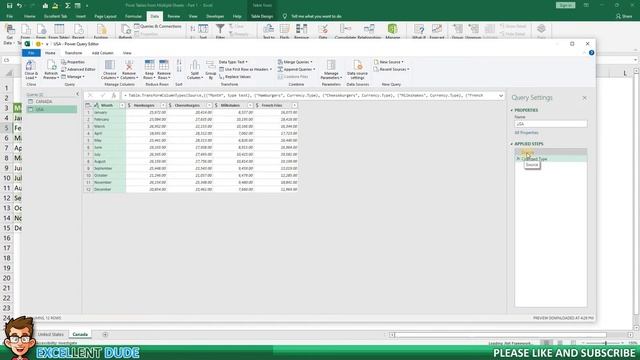Add a new worksheet with the plus button
The width and height of the screenshot is (640, 360).
pyautogui.click(x=105, y=335)
